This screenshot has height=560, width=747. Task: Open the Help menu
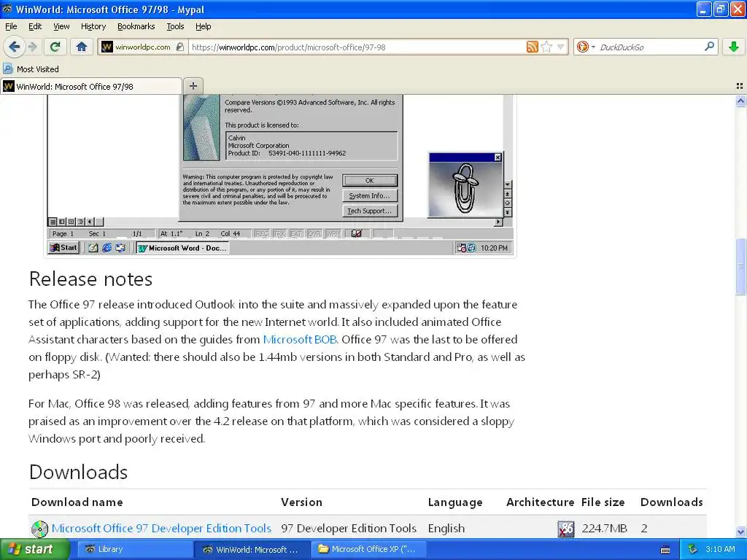(x=204, y=26)
